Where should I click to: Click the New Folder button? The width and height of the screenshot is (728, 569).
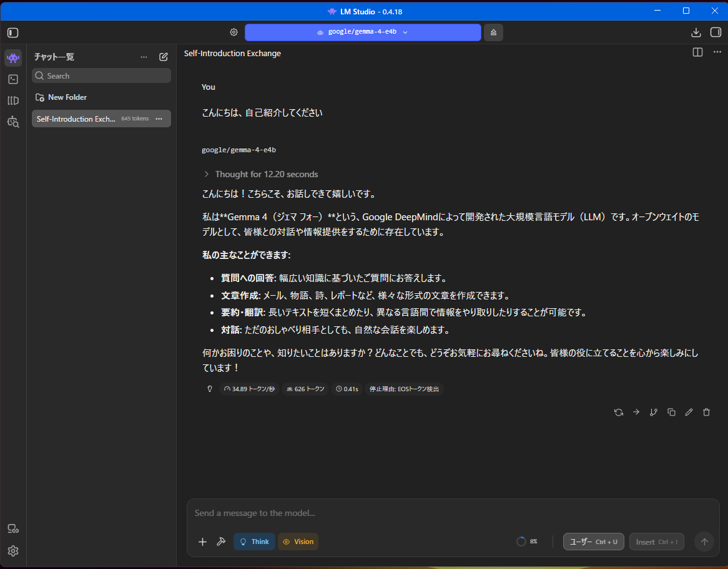(x=61, y=97)
